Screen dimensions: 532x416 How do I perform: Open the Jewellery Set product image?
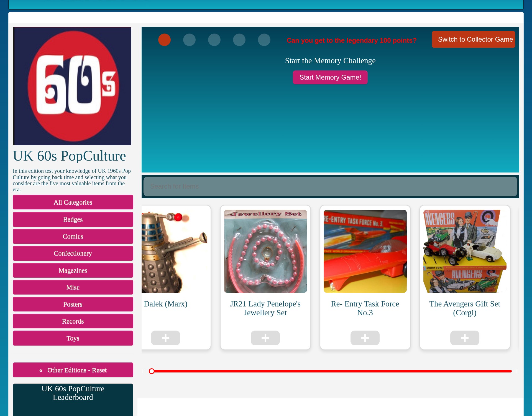(265, 251)
